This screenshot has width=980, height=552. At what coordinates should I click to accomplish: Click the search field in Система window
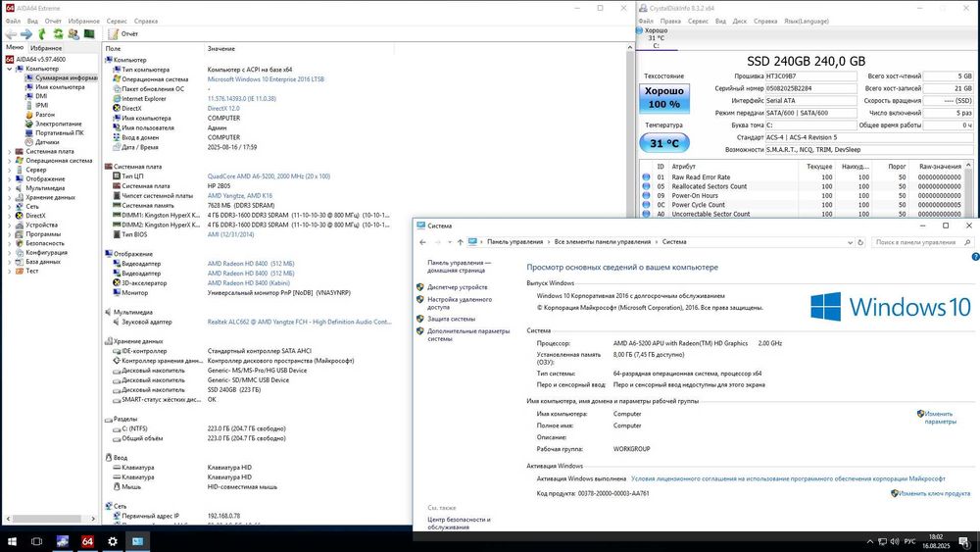(916, 242)
